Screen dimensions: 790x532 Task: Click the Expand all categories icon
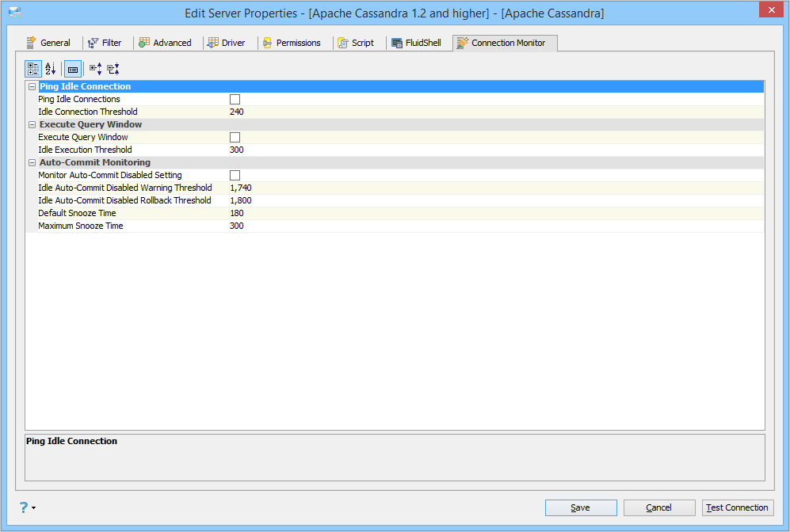pyautogui.click(x=95, y=69)
